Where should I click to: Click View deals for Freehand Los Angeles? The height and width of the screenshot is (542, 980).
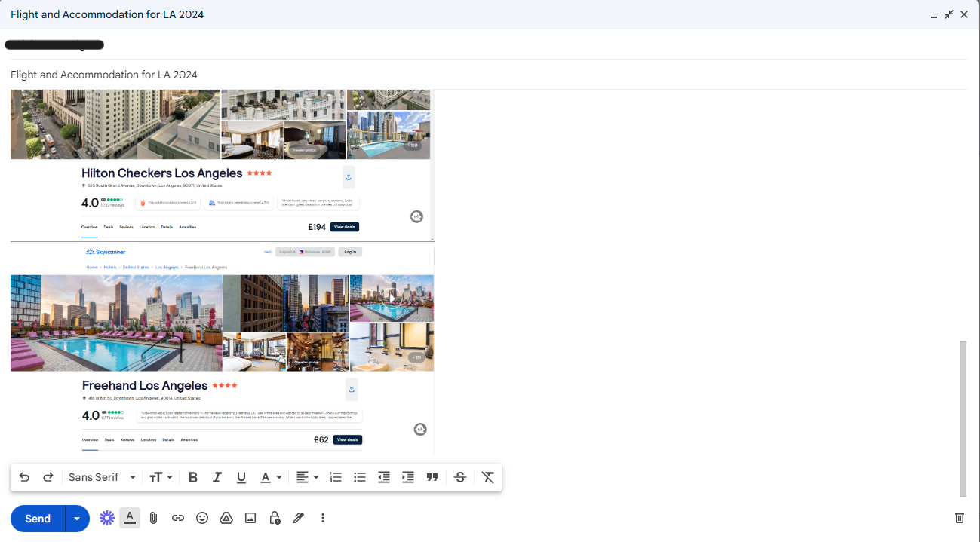(x=347, y=439)
